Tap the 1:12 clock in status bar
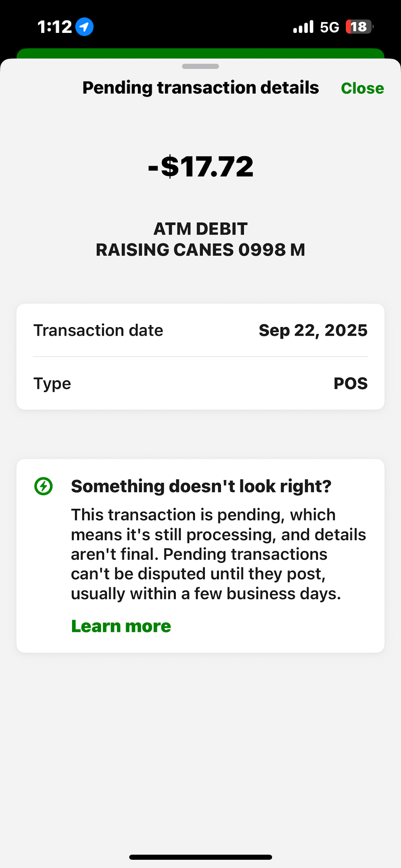Viewport: 401px width, 868px height. 55,27
